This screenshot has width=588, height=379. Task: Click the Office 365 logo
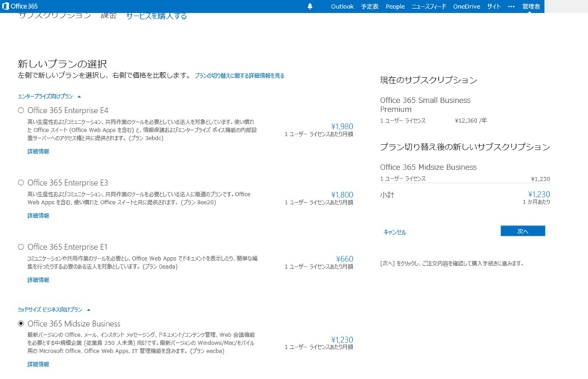(20, 6)
